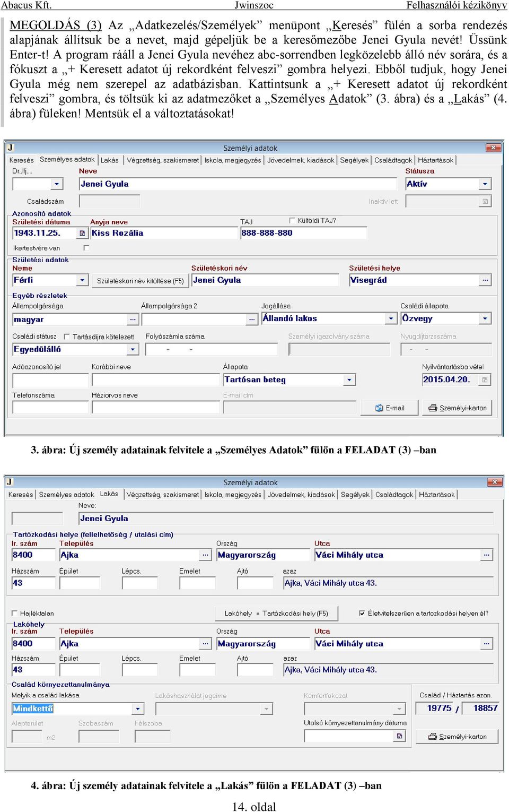Open Háztartások tab in top window

tap(436, 160)
